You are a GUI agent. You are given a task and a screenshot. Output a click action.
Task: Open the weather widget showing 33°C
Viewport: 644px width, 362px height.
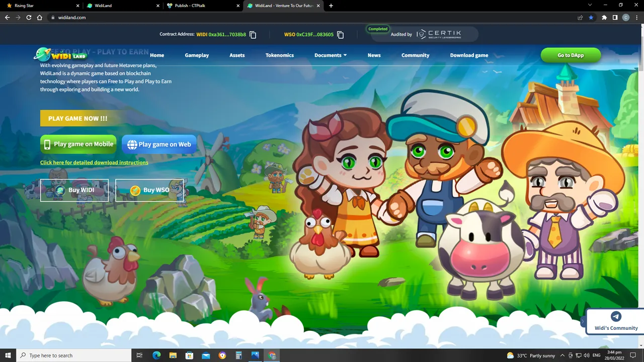tap(531, 355)
